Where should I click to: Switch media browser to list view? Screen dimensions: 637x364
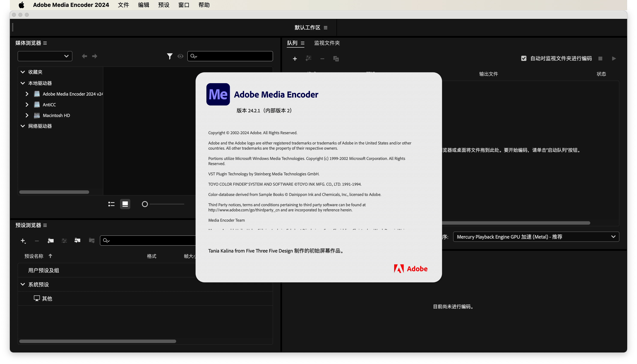(x=111, y=204)
